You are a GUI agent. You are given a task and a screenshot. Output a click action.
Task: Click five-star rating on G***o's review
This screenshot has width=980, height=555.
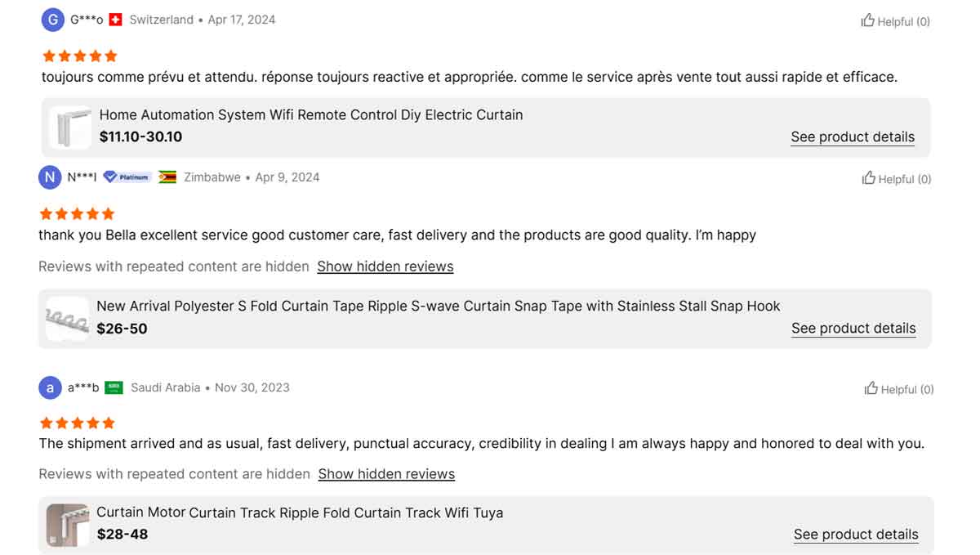[x=80, y=56]
